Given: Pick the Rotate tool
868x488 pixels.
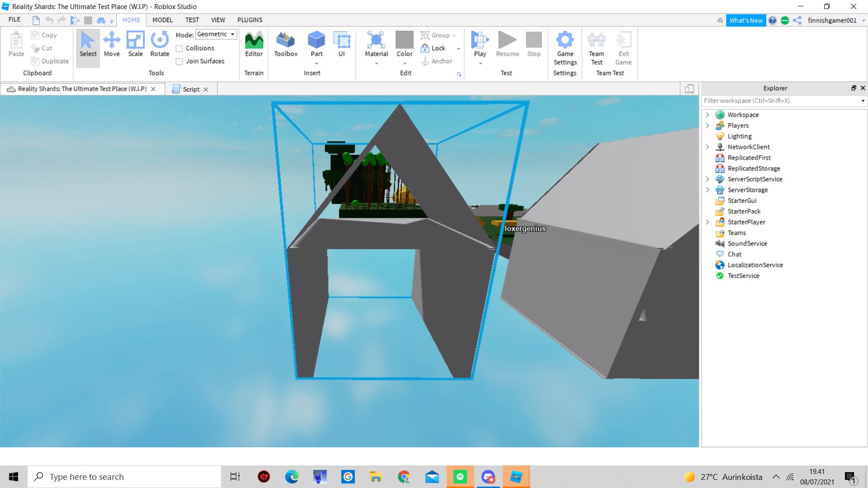Looking at the screenshot, I should point(160,44).
